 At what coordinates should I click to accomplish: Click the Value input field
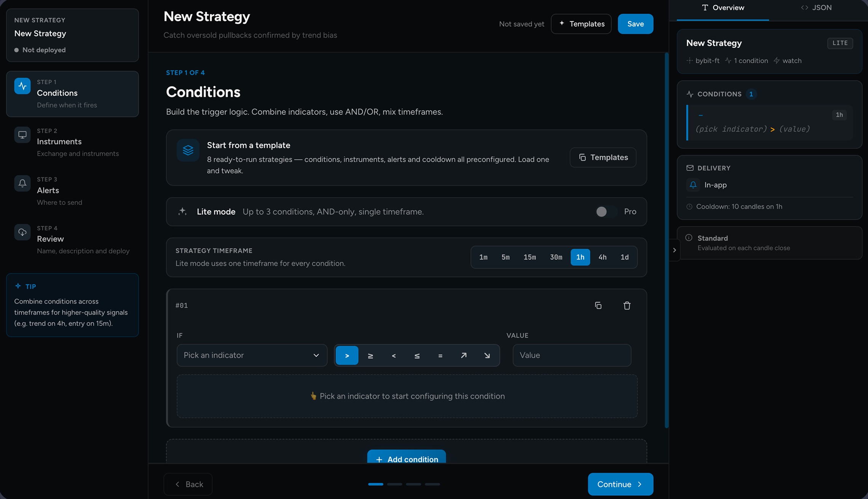[572, 355]
